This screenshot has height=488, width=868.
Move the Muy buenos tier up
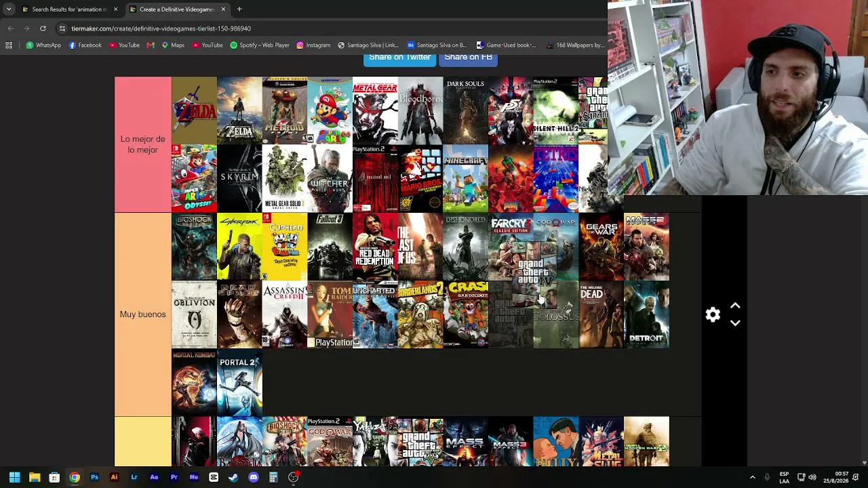735,306
